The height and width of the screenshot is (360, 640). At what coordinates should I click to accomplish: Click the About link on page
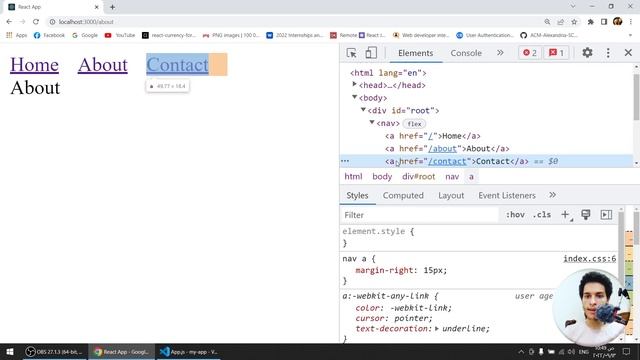click(x=102, y=64)
